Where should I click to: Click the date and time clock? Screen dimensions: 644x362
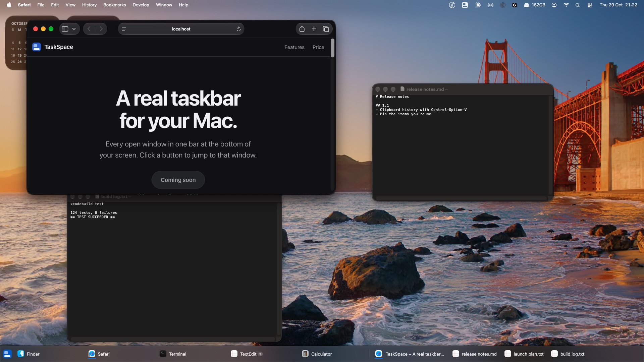pos(618,5)
